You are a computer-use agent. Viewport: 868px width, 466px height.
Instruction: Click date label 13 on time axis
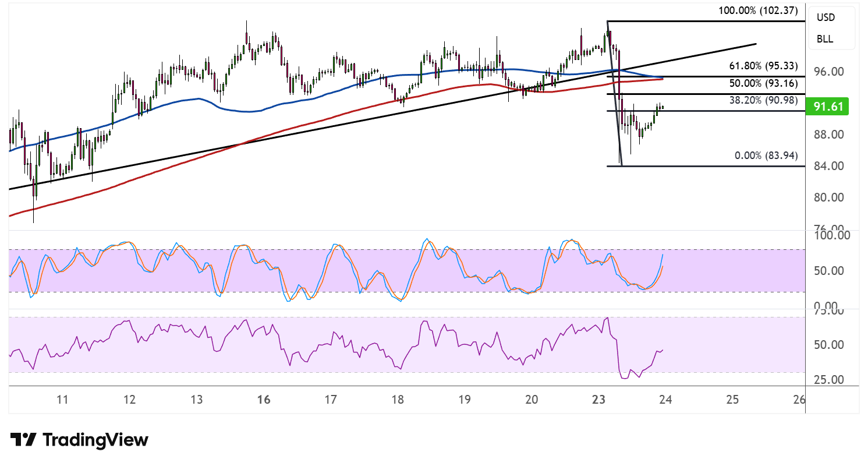pos(197,400)
